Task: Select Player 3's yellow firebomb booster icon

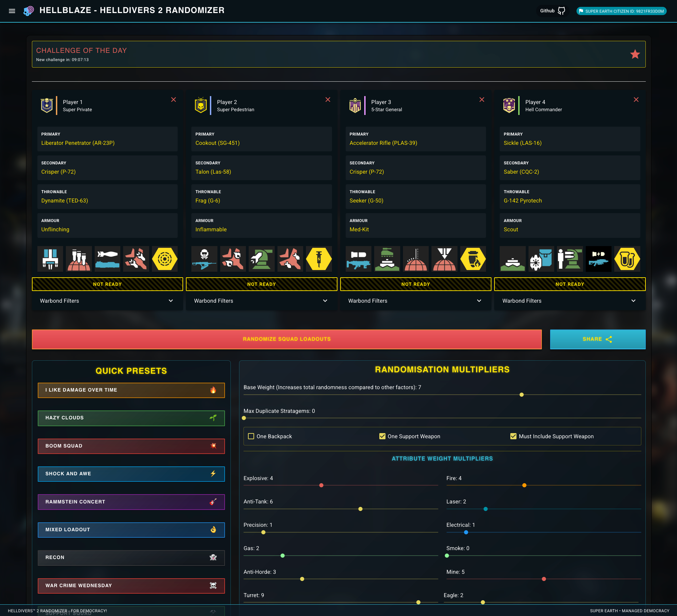Action: point(473,259)
